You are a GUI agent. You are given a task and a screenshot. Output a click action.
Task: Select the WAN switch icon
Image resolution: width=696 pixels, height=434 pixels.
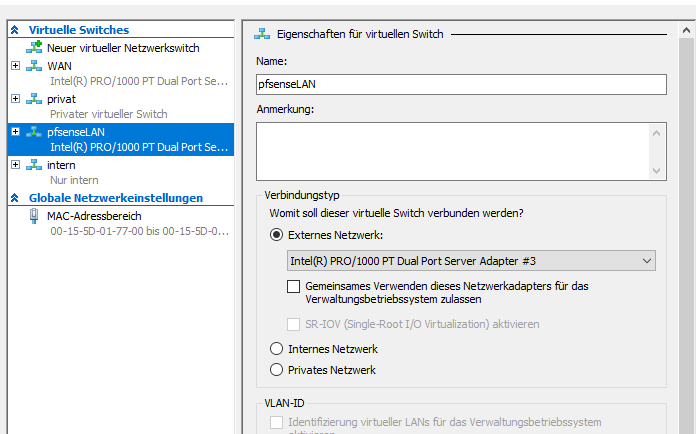(x=34, y=66)
